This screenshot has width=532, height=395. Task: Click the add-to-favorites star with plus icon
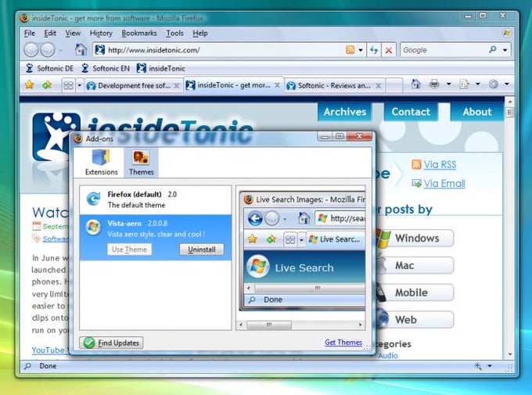coord(47,84)
